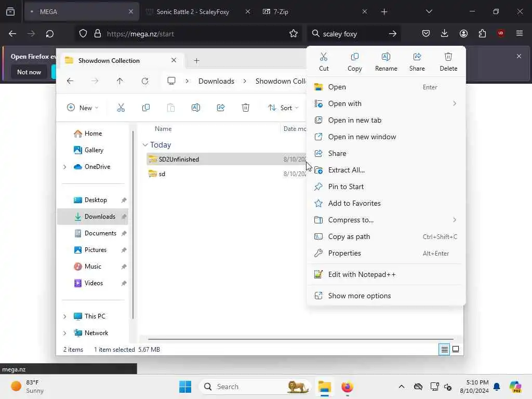Image resolution: width=532 pixels, height=399 pixels.
Task: Open the New dropdown in Explorer
Action: click(83, 108)
